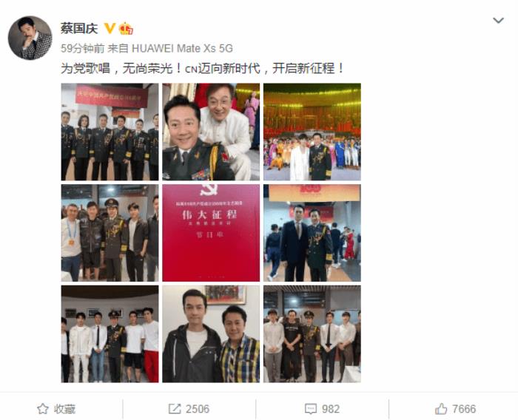Viewport: 518px width, 420px height.
Task: Like the post with thumbs-up icon
Action: click(x=441, y=409)
